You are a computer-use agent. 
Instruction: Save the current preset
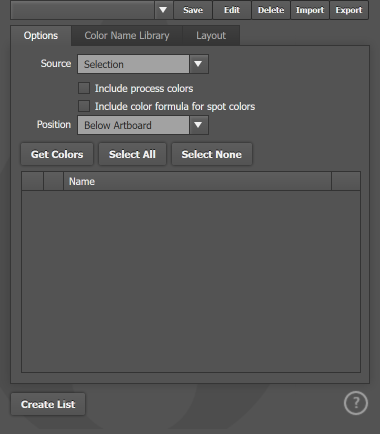coord(193,10)
